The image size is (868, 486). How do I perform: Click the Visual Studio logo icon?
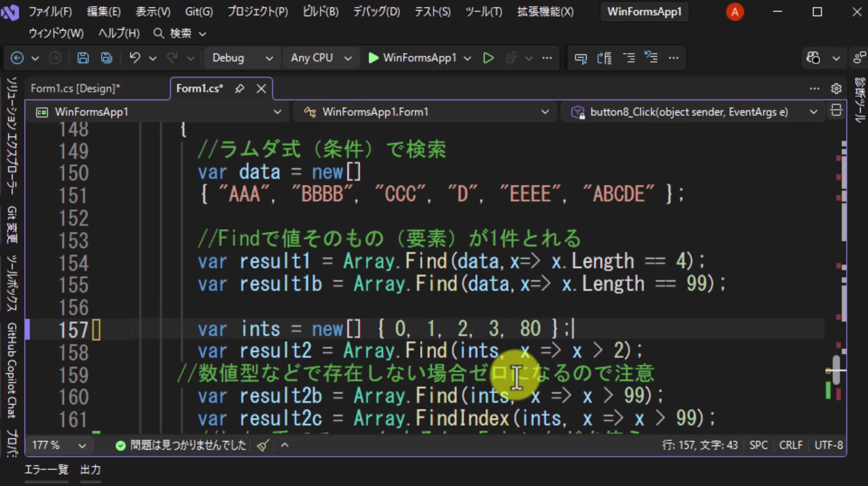(x=10, y=12)
